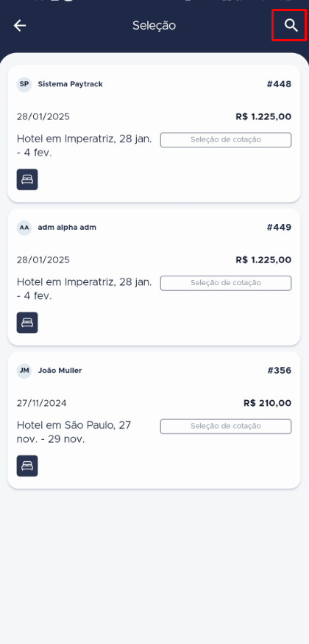
Task: Click Seleção de cotação in request #449
Action: tap(226, 283)
